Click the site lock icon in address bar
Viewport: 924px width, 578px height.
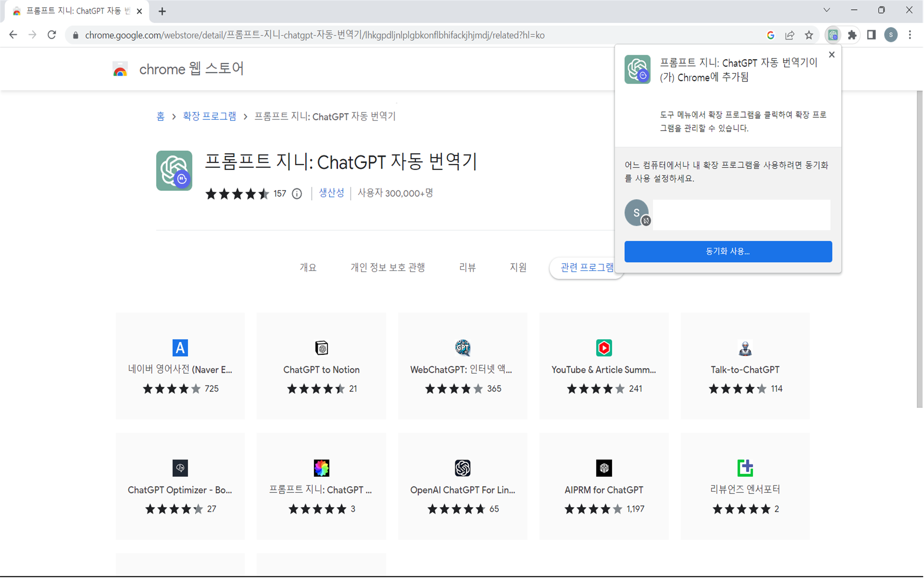click(76, 35)
